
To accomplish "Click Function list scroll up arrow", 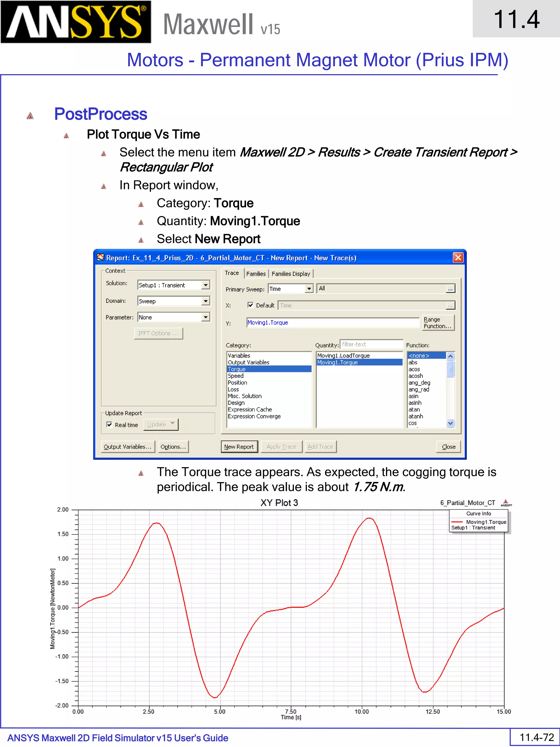I will pyautogui.click(x=450, y=356).
